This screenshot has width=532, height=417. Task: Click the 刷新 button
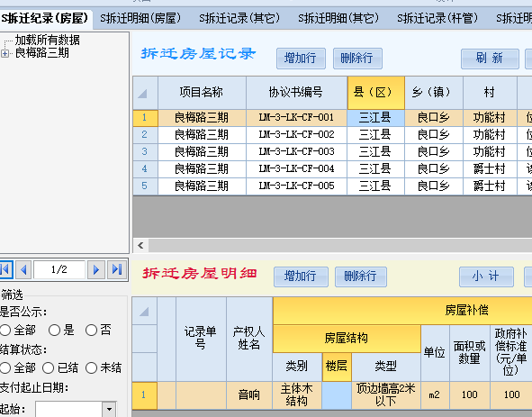[490, 59]
